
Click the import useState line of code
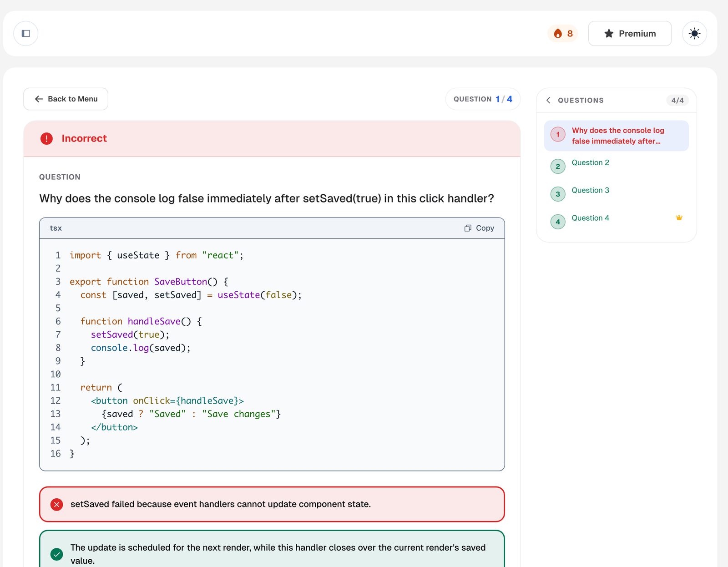pyautogui.click(x=157, y=255)
